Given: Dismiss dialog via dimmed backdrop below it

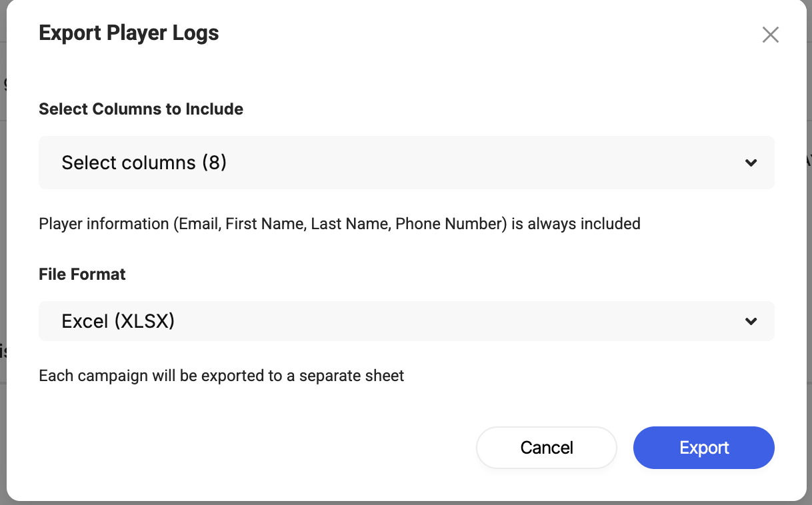Looking at the screenshot, I should tap(406, 503).
